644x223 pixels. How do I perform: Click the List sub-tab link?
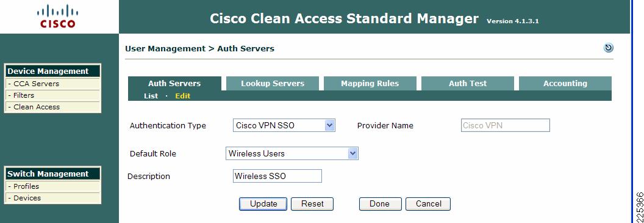(x=151, y=96)
